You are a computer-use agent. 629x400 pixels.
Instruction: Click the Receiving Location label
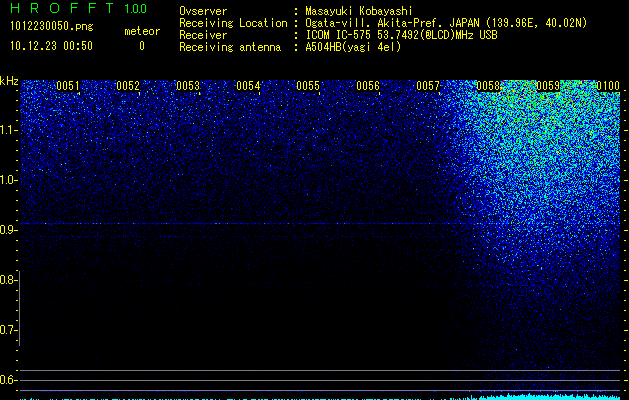(233, 23)
